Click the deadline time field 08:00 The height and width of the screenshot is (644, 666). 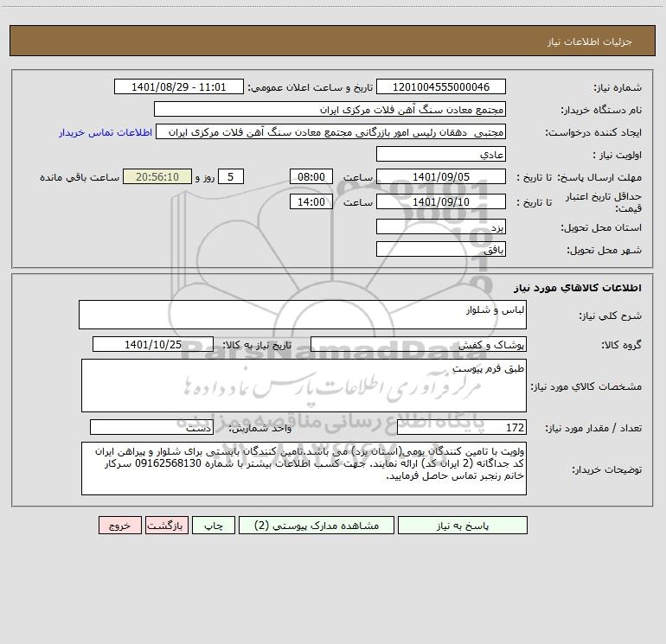click(311, 176)
